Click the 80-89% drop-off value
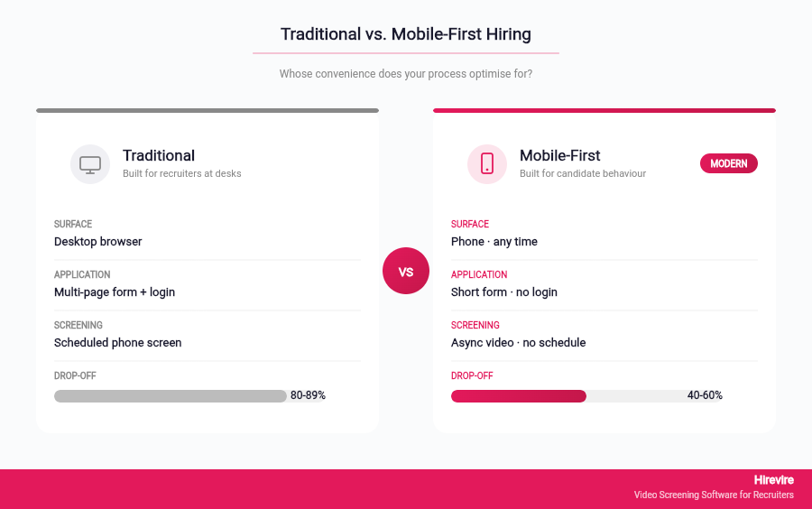This screenshot has height=509, width=812. pyautogui.click(x=308, y=395)
